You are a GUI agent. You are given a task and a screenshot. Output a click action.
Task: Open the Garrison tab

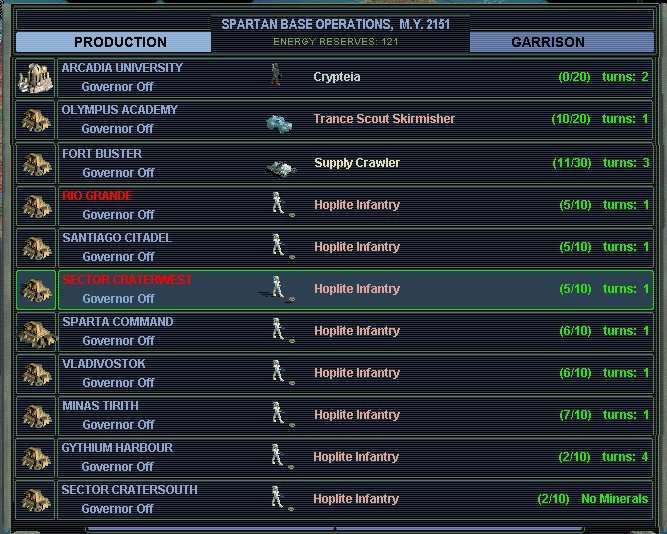click(547, 42)
